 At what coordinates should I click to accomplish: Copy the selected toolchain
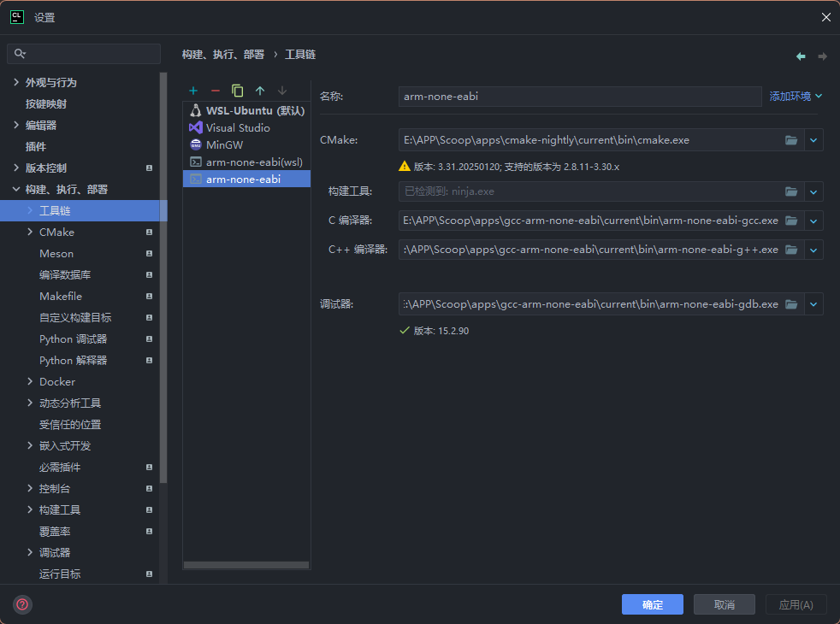[237, 91]
